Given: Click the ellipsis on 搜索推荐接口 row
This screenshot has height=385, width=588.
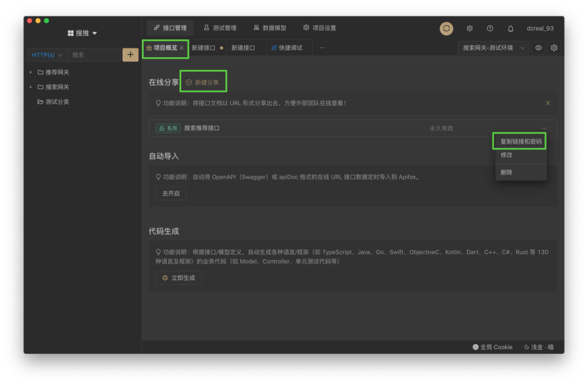Looking at the screenshot, I should [544, 129].
